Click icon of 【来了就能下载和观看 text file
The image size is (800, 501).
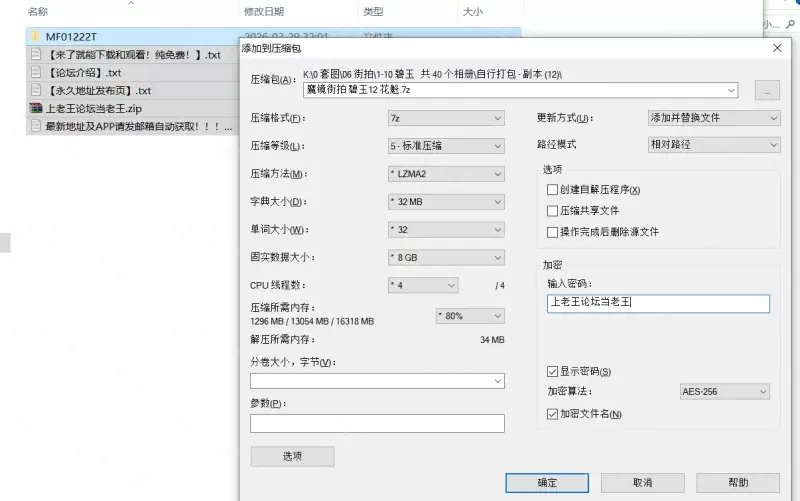click(36, 54)
